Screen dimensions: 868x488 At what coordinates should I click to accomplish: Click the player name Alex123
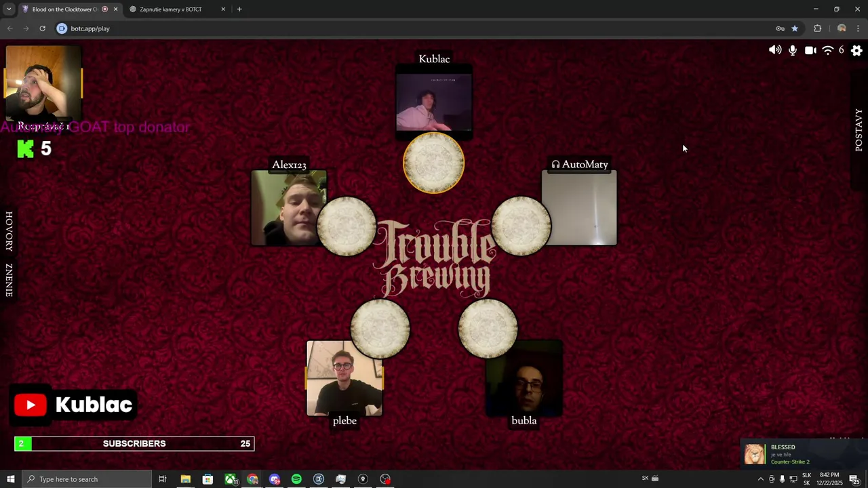click(x=289, y=165)
